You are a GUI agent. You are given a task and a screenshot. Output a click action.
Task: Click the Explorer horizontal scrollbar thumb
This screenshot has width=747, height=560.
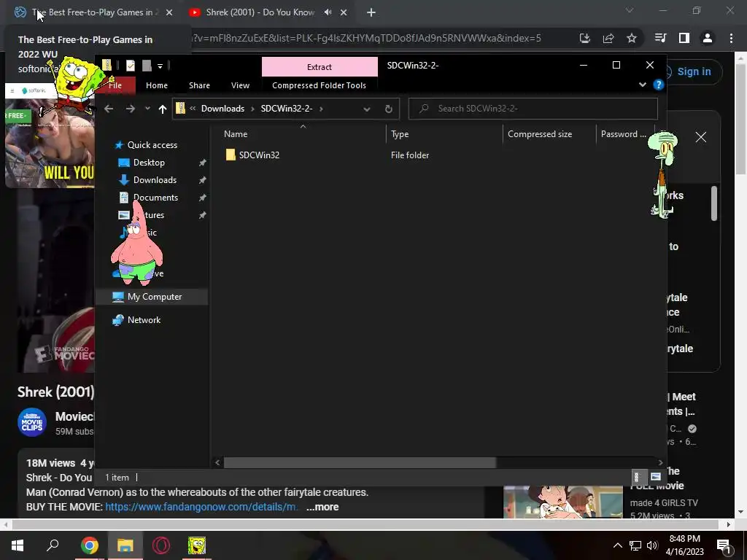tap(360, 462)
